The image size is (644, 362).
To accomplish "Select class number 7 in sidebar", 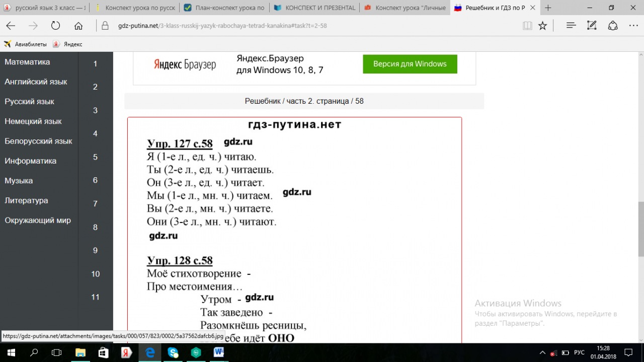I will coord(95,204).
